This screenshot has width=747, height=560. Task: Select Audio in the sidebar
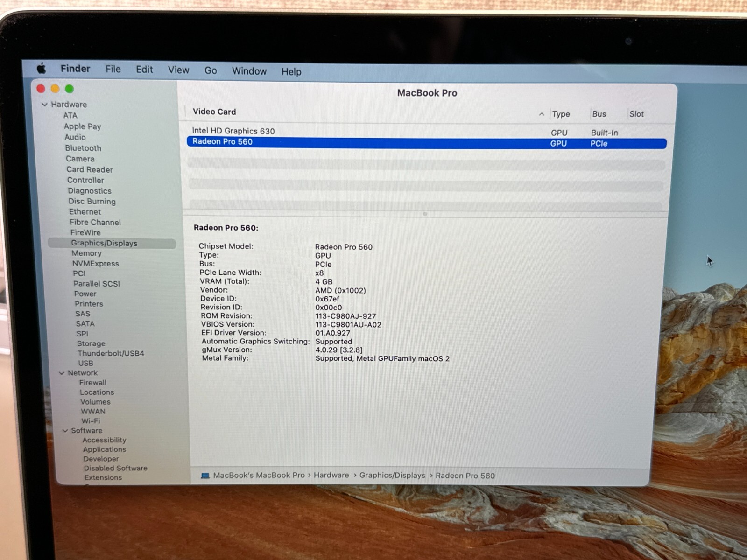[75, 137]
